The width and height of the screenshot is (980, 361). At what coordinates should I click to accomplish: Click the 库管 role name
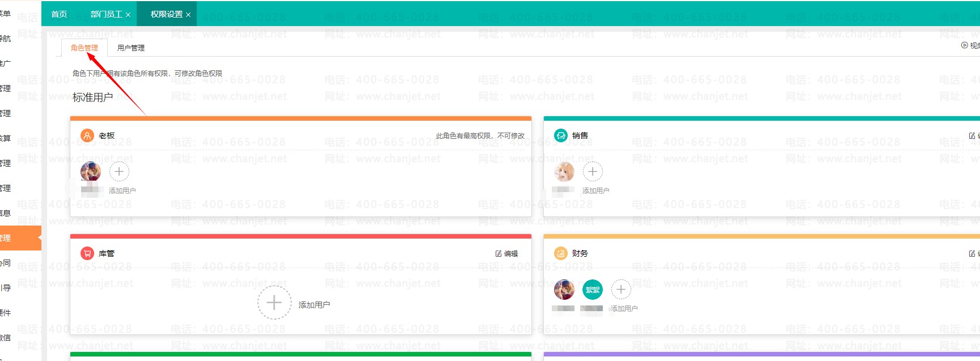click(107, 253)
